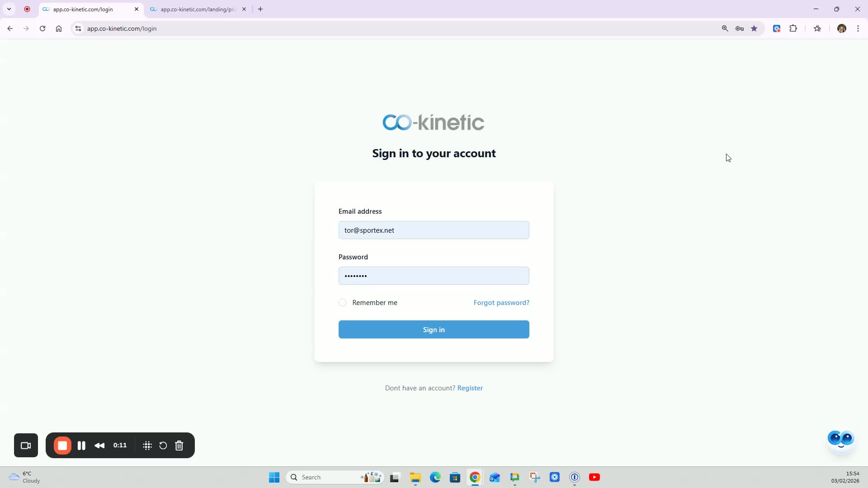The height and width of the screenshot is (488, 868).
Task: Launch File Explorer from taskbar
Action: 415,477
